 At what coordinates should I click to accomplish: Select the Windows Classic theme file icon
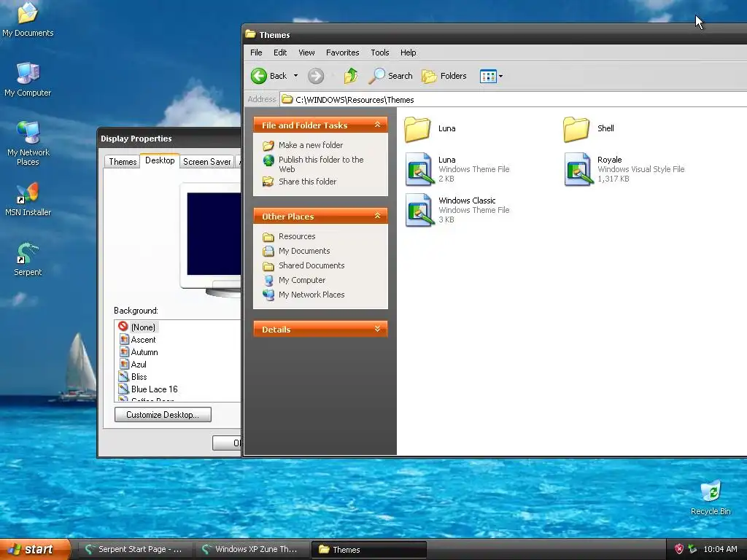tap(419, 210)
